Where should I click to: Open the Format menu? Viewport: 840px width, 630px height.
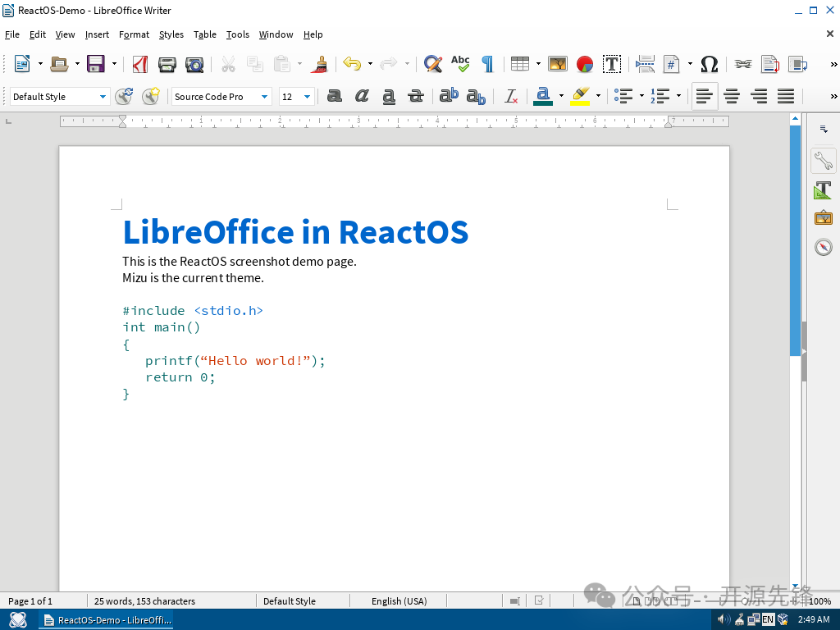click(134, 34)
